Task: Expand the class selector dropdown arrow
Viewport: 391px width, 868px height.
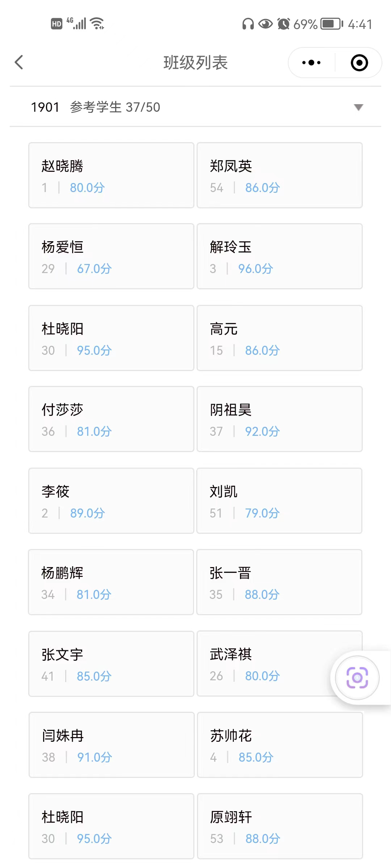Action: (358, 107)
